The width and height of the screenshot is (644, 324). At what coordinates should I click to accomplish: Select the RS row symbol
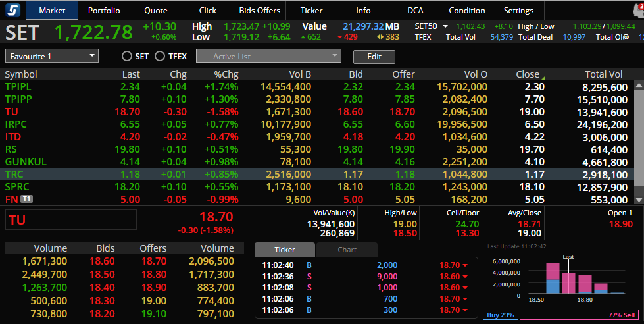pos(11,149)
